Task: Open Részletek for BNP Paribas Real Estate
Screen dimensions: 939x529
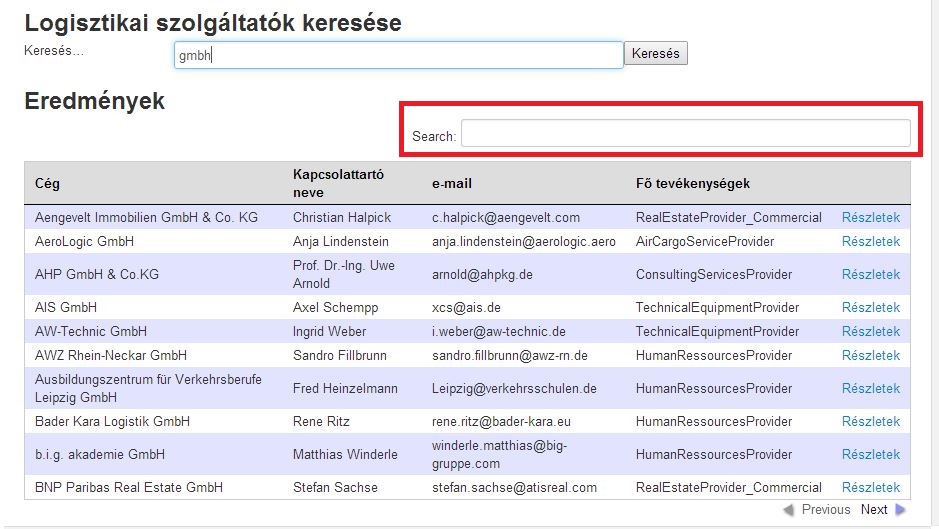Action: click(x=871, y=487)
